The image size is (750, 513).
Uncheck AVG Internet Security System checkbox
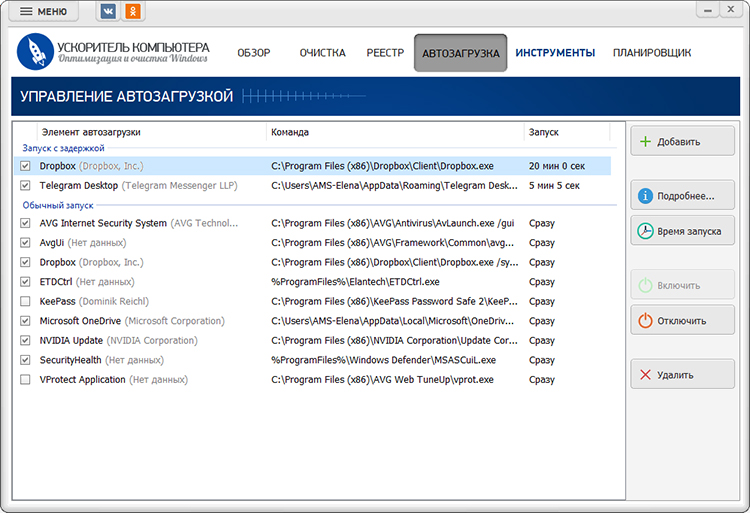tap(25, 223)
